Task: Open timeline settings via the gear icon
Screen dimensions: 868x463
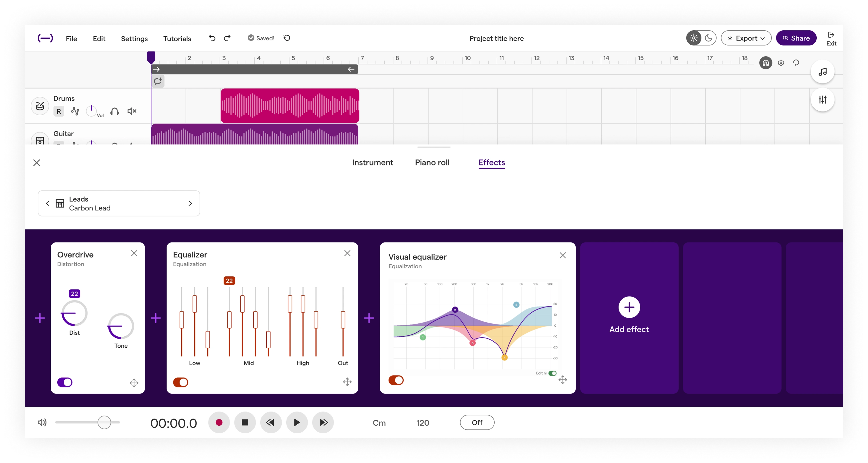Action: pos(781,63)
